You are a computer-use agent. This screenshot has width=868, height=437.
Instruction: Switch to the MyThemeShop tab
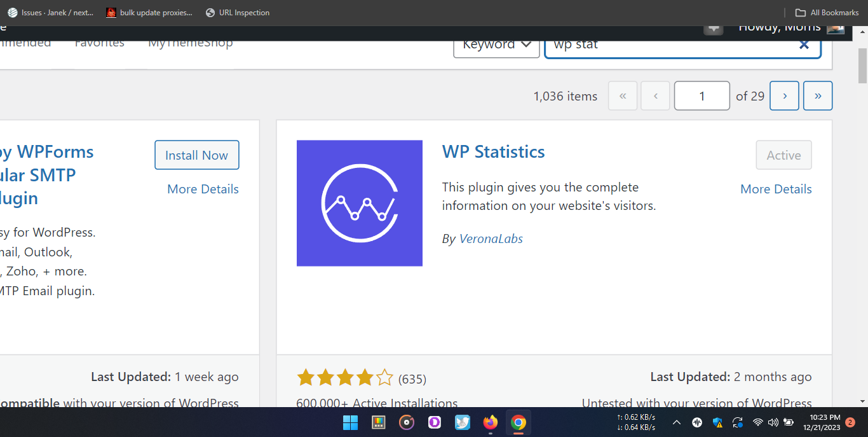[191, 43]
